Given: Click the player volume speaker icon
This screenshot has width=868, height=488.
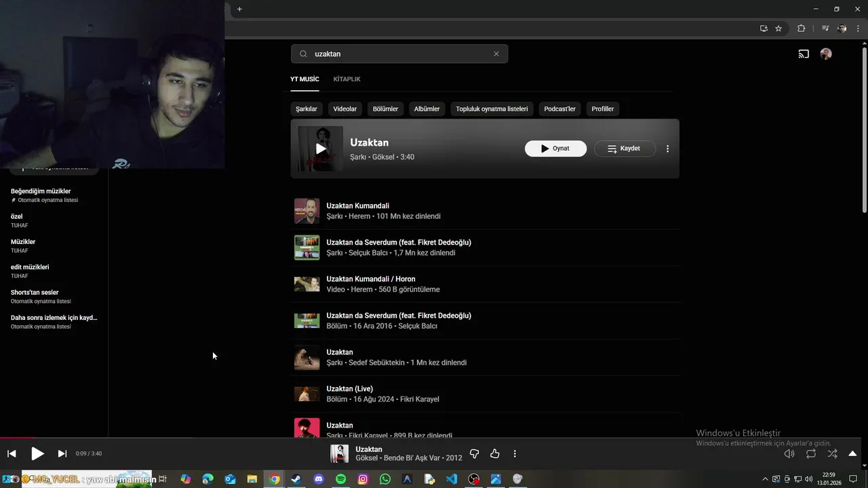Looking at the screenshot, I should [789, 453].
